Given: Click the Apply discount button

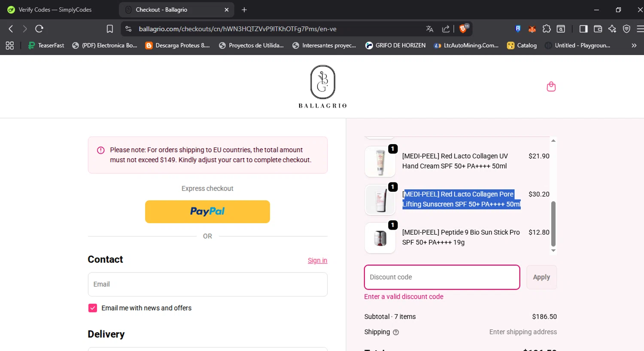Looking at the screenshot, I should coord(541,277).
